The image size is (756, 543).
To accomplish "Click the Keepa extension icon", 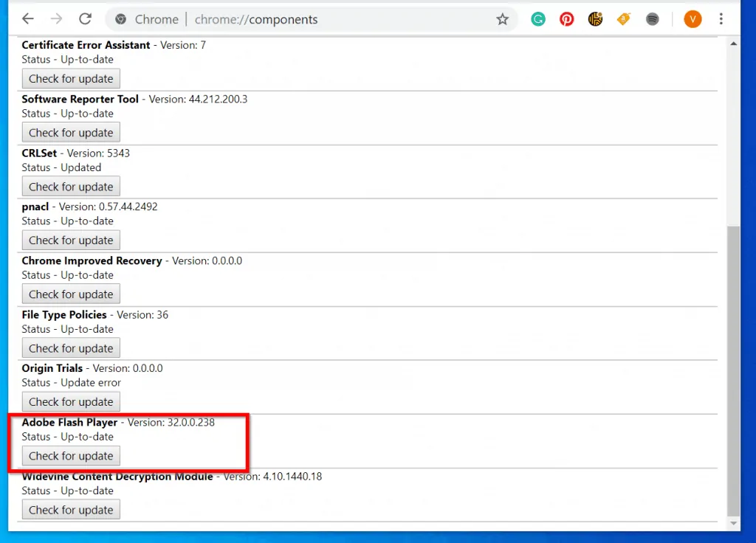I will [x=595, y=19].
